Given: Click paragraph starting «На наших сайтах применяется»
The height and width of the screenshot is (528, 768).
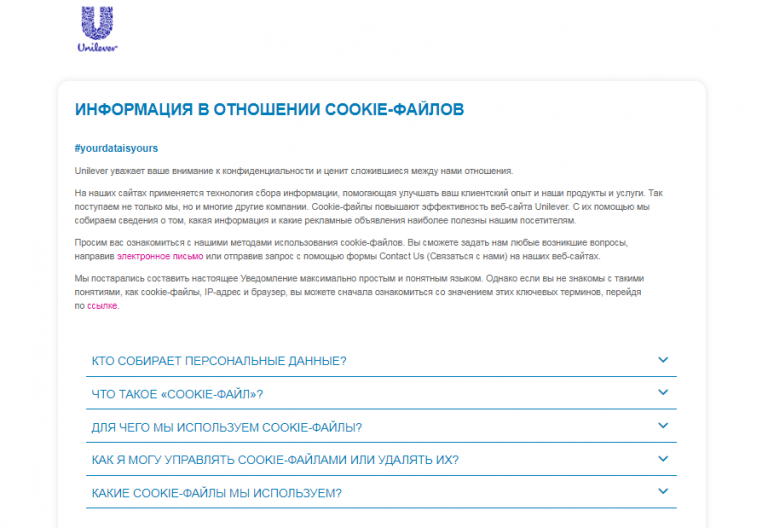Looking at the screenshot, I should [x=368, y=207].
